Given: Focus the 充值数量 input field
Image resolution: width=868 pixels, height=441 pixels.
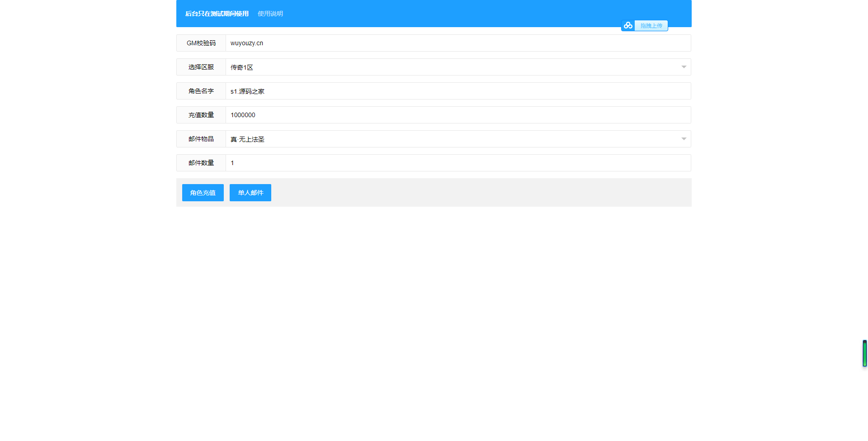Looking at the screenshot, I should [458, 115].
